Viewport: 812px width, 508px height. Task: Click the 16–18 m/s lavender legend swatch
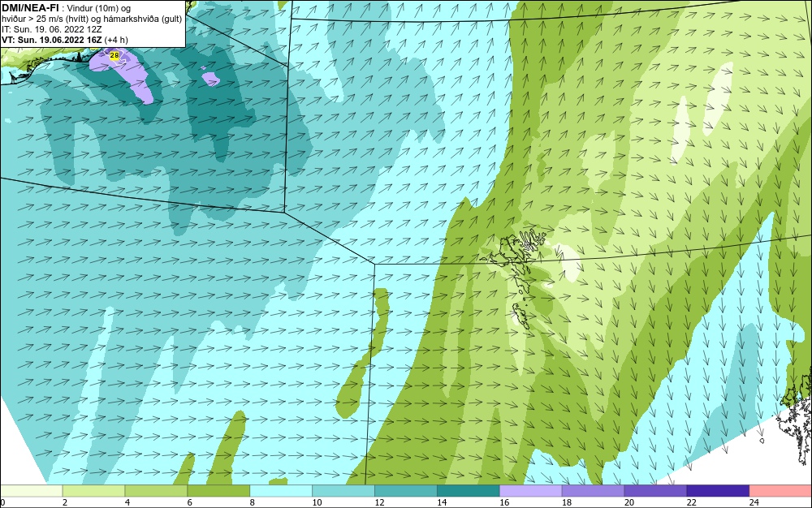point(531,491)
